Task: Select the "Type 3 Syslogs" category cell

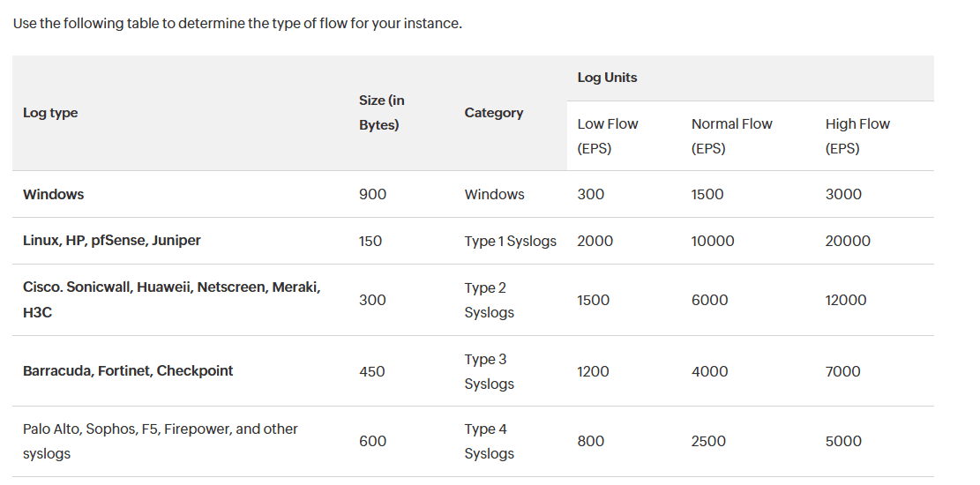Action: [489, 371]
